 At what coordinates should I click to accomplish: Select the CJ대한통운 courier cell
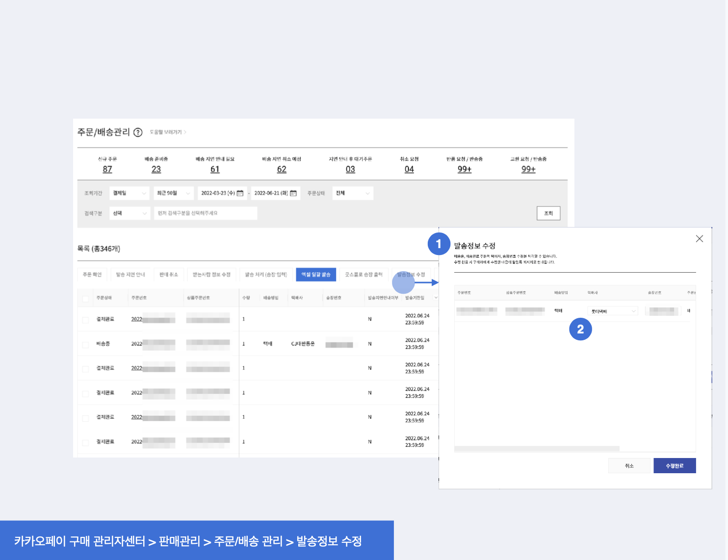click(x=303, y=344)
